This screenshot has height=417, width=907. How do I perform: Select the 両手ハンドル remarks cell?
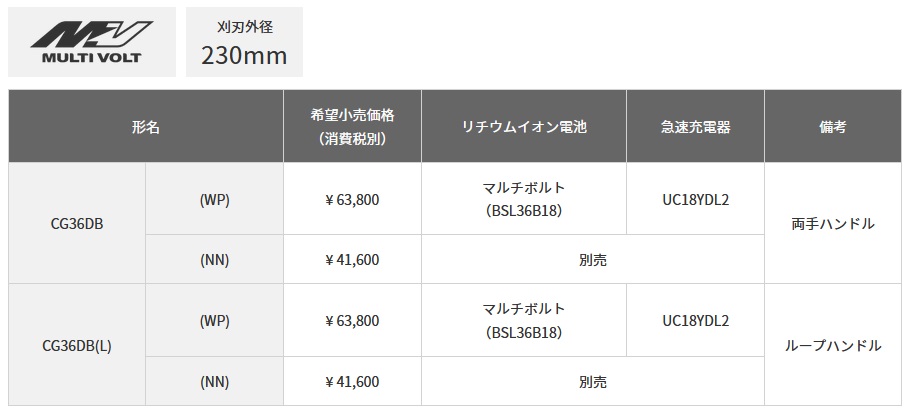[832, 223]
